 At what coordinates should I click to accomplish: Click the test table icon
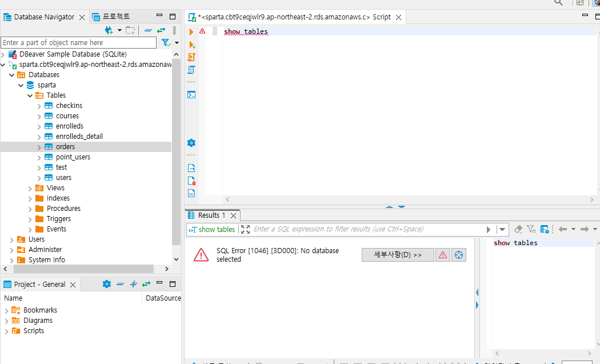coord(49,167)
